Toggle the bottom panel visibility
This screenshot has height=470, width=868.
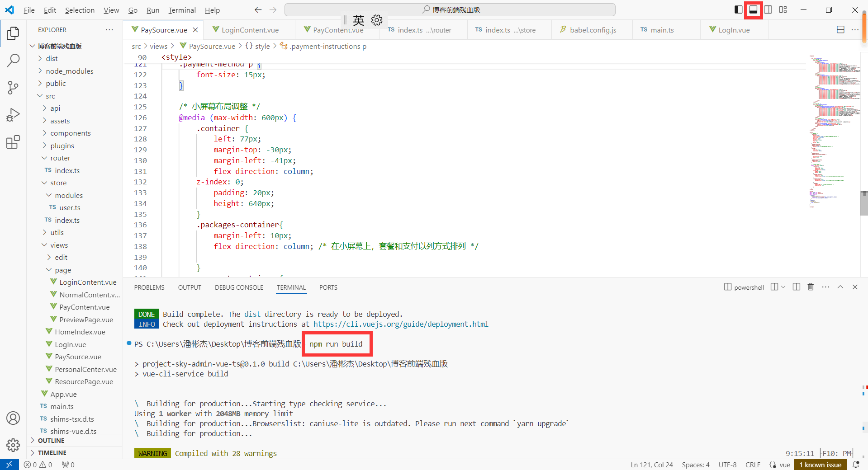click(x=753, y=9)
